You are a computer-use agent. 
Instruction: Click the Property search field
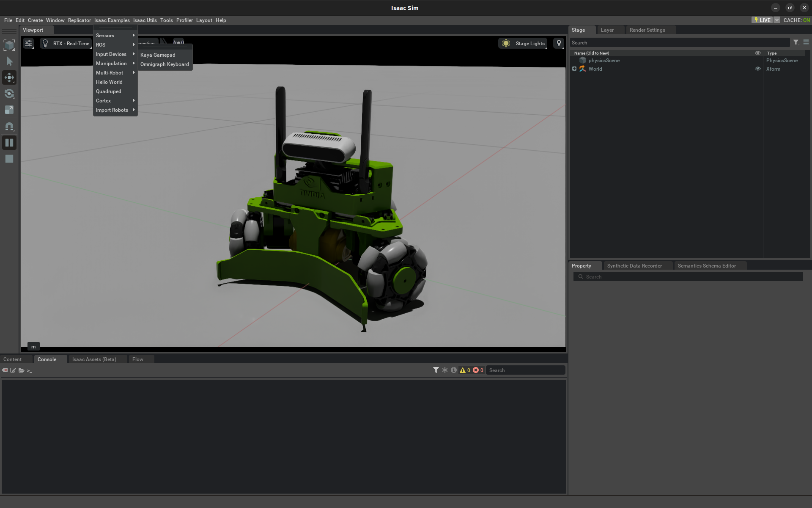[x=688, y=277]
